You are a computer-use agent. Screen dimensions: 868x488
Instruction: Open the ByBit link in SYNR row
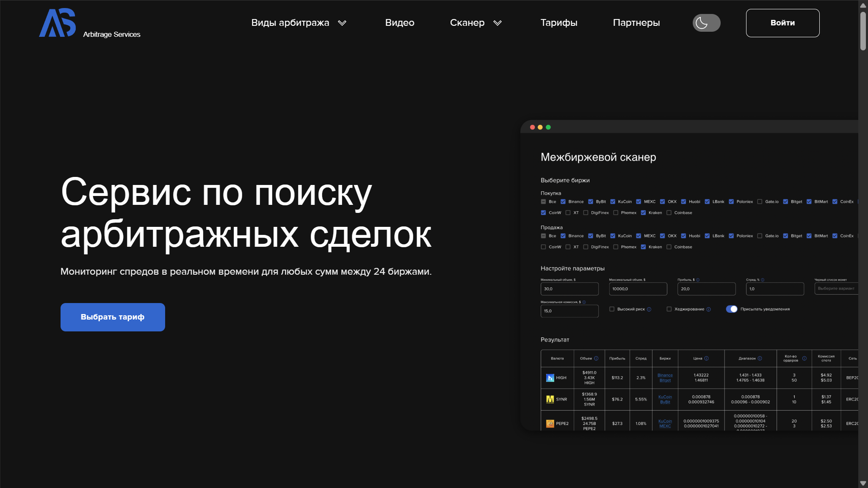[665, 402]
